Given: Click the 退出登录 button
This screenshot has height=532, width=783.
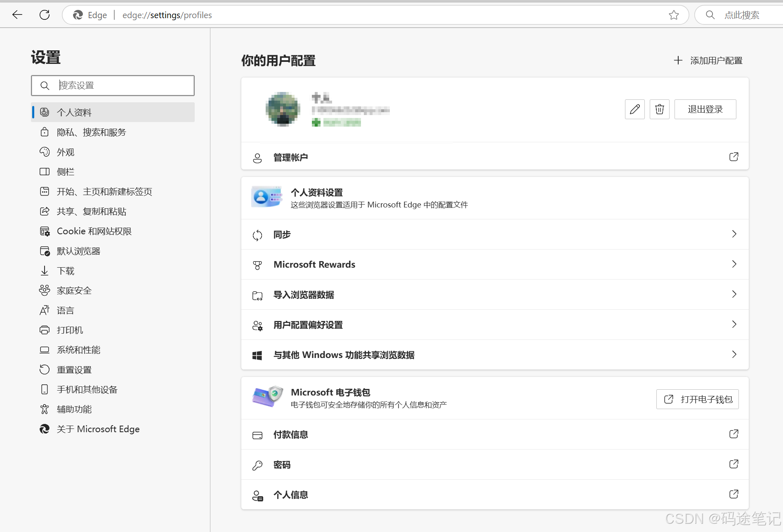Looking at the screenshot, I should click(x=705, y=109).
